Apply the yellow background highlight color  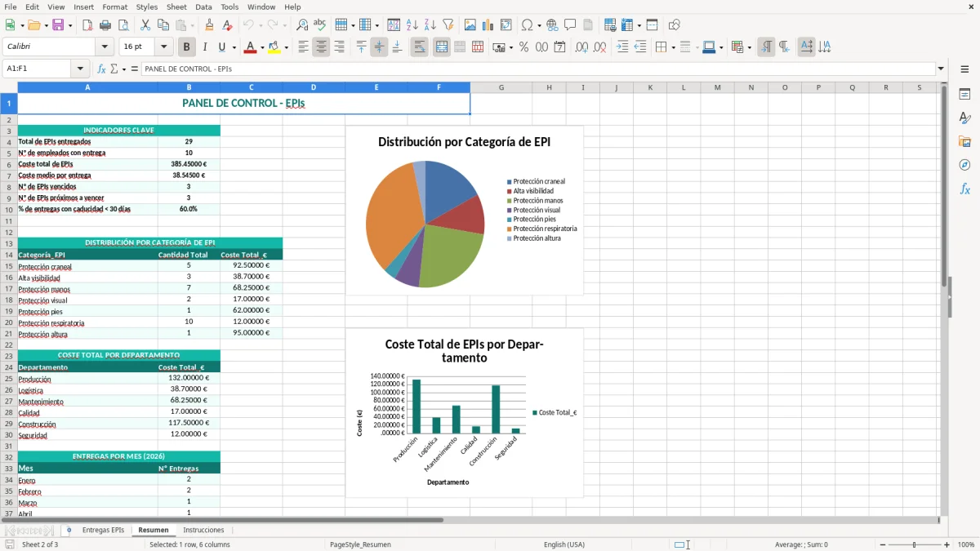pyautogui.click(x=274, y=47)
